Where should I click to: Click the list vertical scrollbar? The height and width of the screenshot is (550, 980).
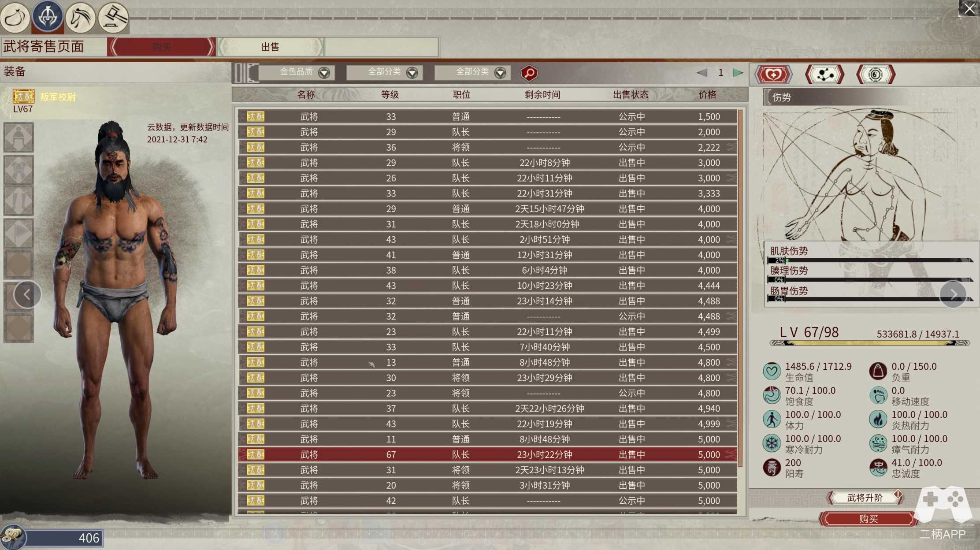click(x=741, y=288)
